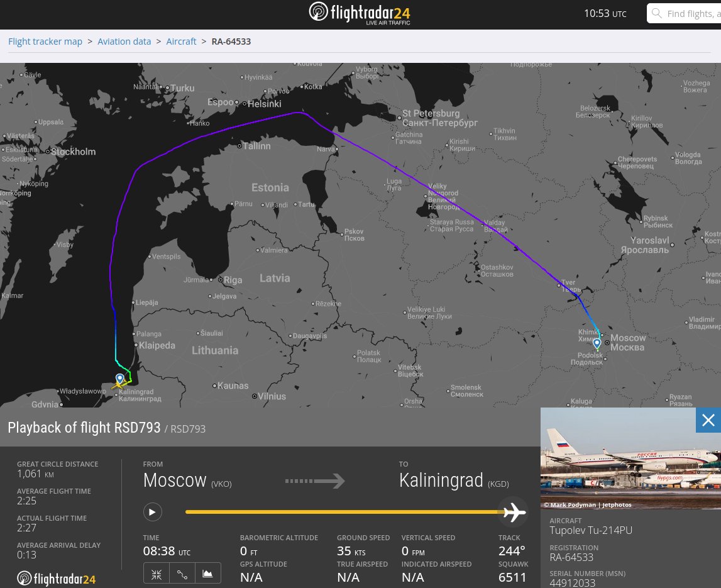
Task: Click the 35 KTS ground speed value
Action: (351, 551)
